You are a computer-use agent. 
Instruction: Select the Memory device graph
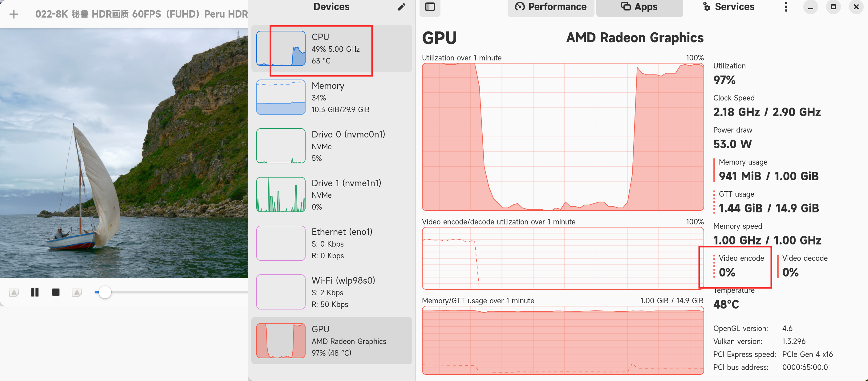tap(281, 97)
